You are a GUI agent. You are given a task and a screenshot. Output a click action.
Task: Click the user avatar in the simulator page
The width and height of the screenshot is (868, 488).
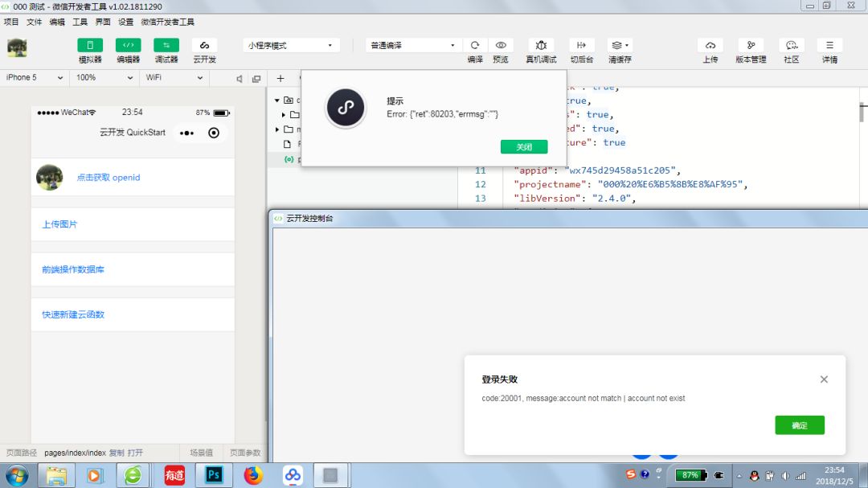coord(49,177)
